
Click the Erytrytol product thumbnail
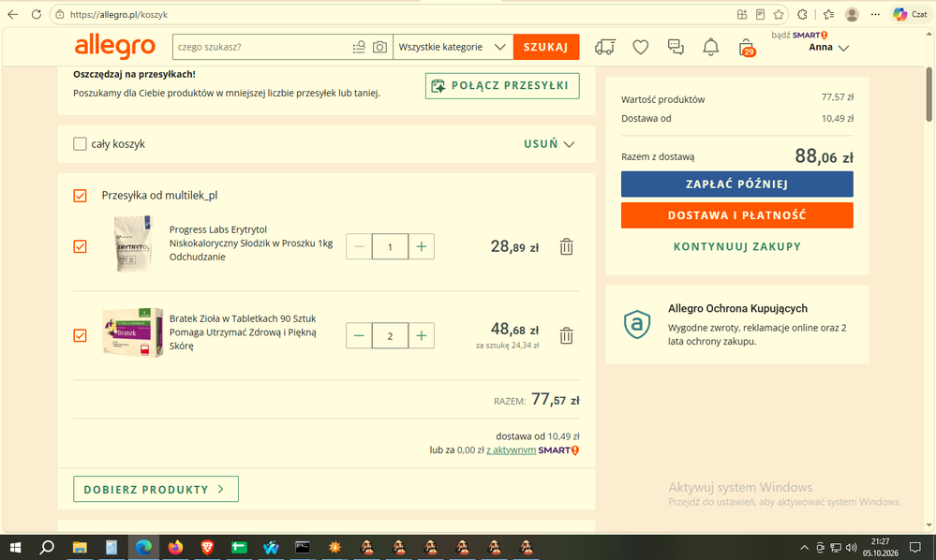132,243
